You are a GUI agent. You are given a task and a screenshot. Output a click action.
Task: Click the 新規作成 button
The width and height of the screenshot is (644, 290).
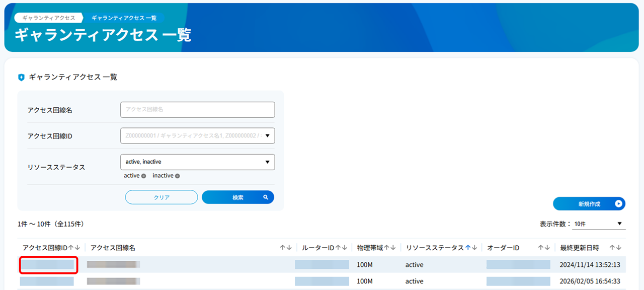589,204
